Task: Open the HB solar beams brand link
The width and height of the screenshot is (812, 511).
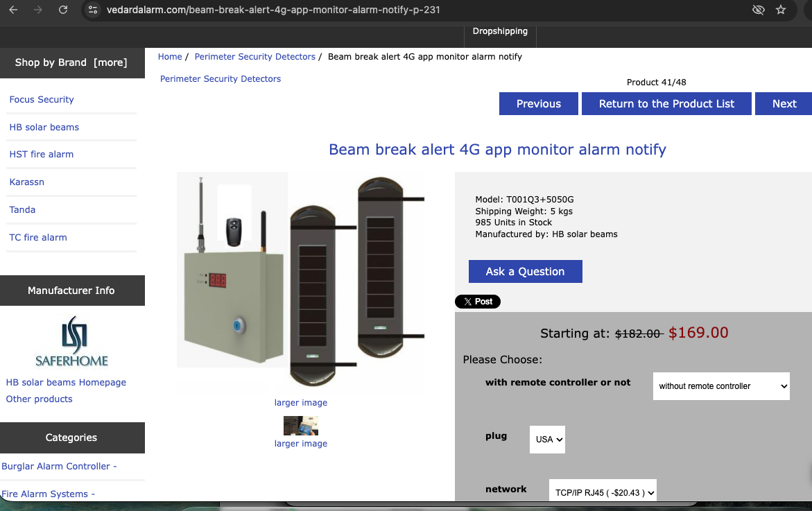Action: (x=44, y=128)
